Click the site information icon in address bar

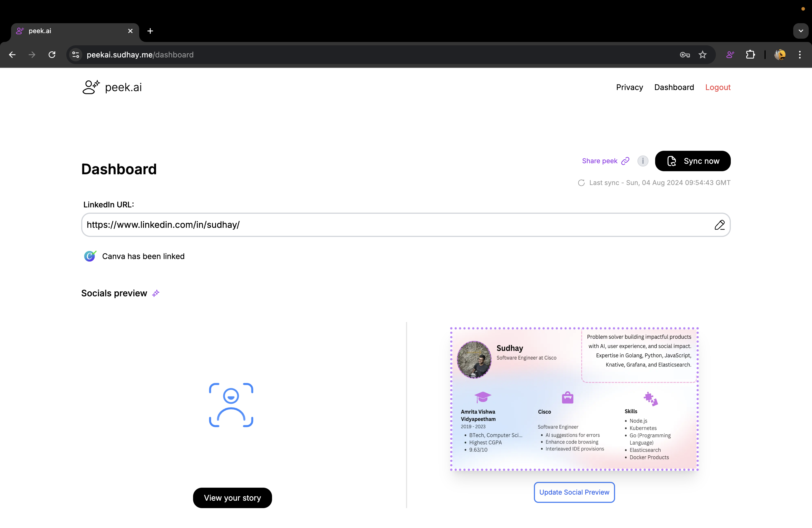(75, 55)
